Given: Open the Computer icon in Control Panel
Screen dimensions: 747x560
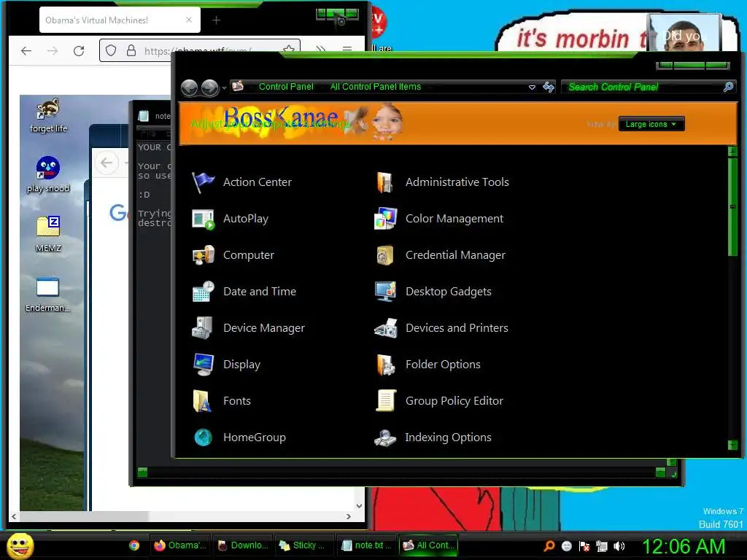Looking at the screenshot, I should (x=204, y=255).
